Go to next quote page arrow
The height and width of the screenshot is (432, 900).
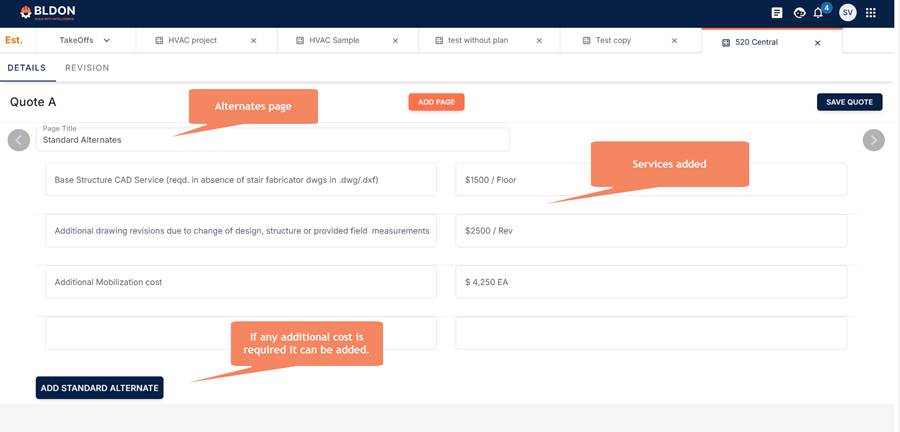tap(873, 140)
